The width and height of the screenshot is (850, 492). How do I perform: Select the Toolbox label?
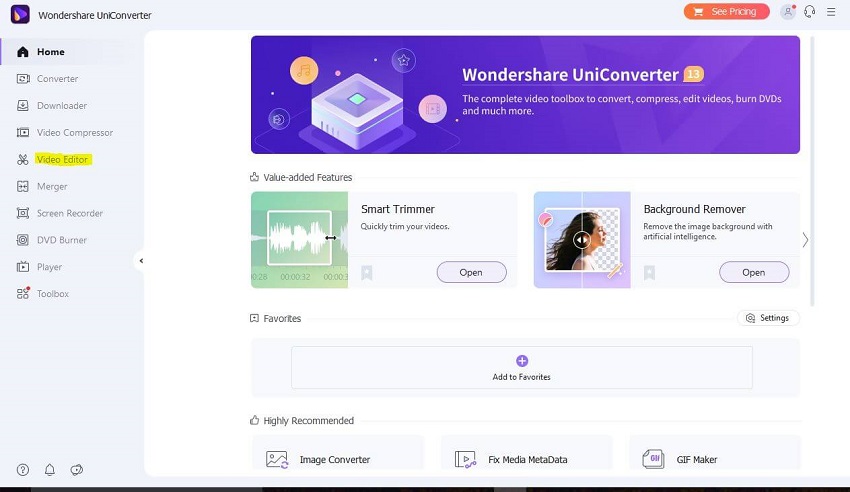(53, 294)
